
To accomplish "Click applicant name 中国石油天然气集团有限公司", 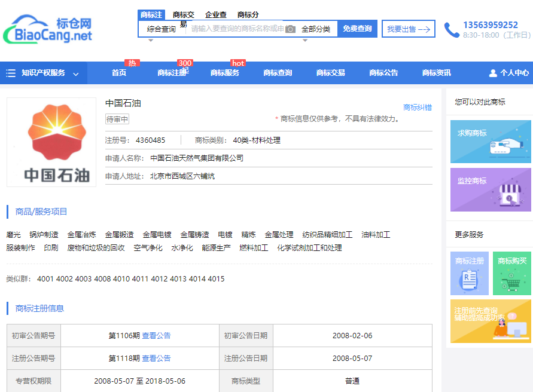I will (197, 158).
